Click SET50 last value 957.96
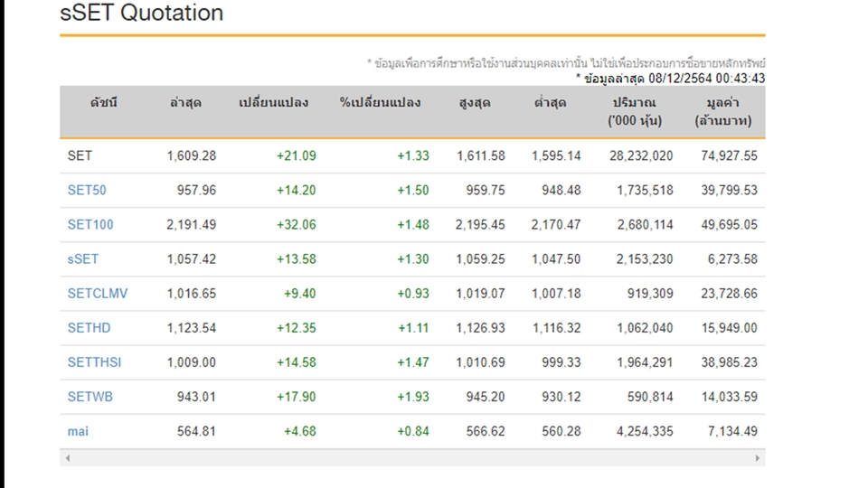Viewport: 868px width, 488px height. [196, 191]
